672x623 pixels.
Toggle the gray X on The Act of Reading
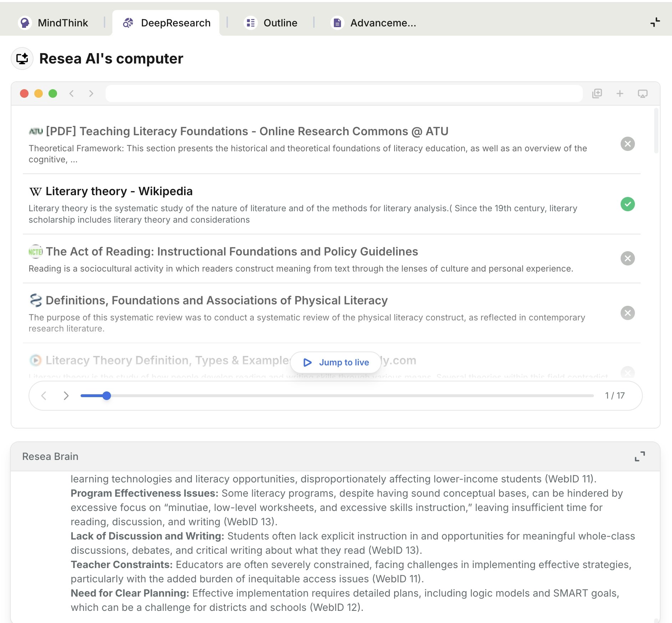(x=628, y=258)
